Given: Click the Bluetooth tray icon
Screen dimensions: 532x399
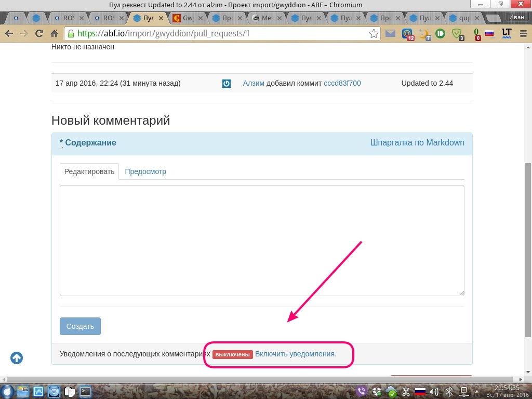Looking at the screenshot, I should click(x=449, y=392).
